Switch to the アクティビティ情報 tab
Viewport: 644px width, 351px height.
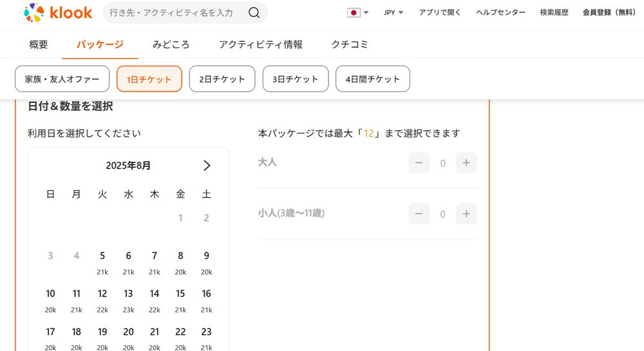pos(260,44)
